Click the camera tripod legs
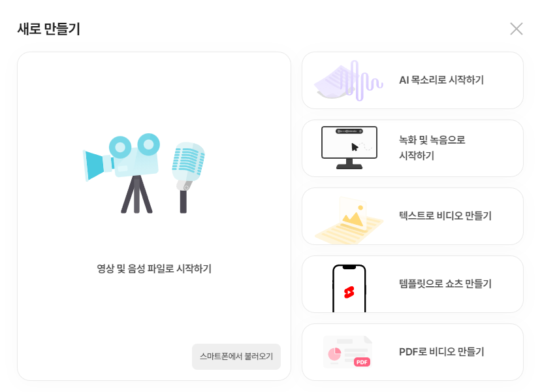The width and height of the screenshot is (542, 392). 136,194
